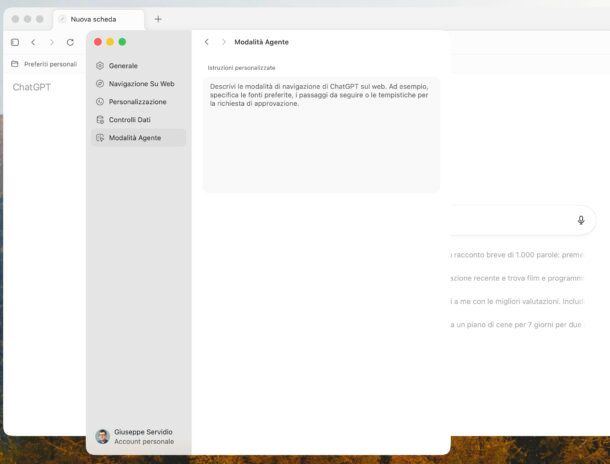The image size is (610, 464).
Task: Click the microphone icon in the prompt box
Action: 581,220
